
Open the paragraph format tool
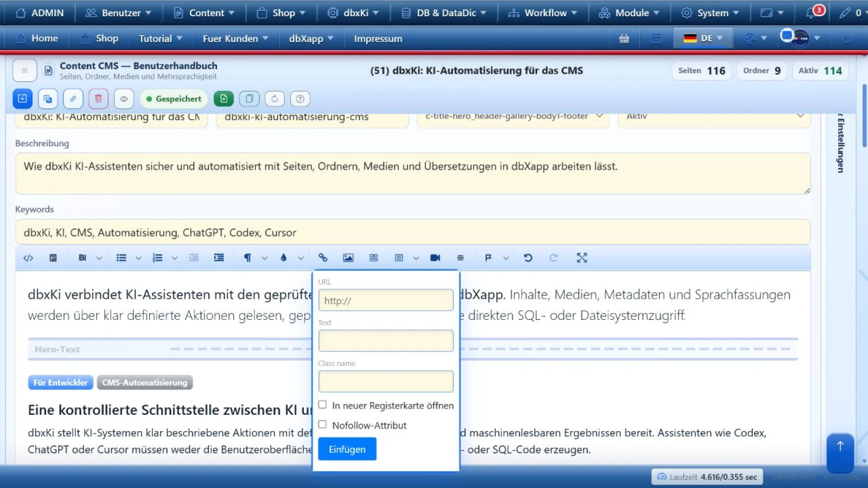pos(247,258)
